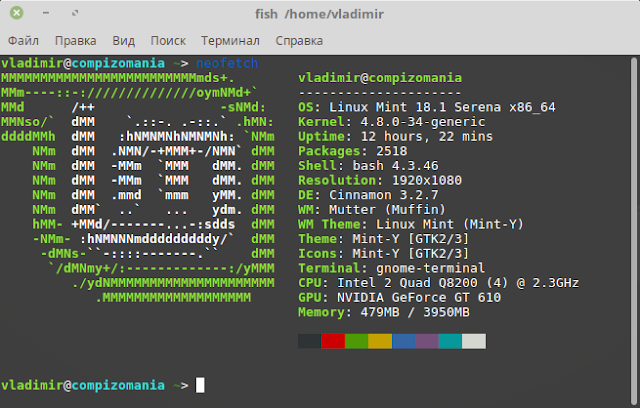Close the terminal window with green X button
Image resolution: width=640 pixels, height=408 pixels.
17,13
